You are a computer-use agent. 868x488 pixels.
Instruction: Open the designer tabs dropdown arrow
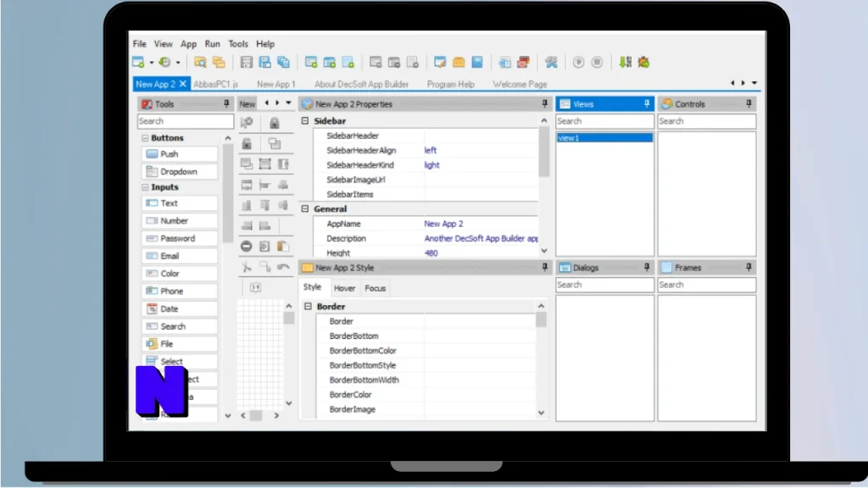coord(288,103)
